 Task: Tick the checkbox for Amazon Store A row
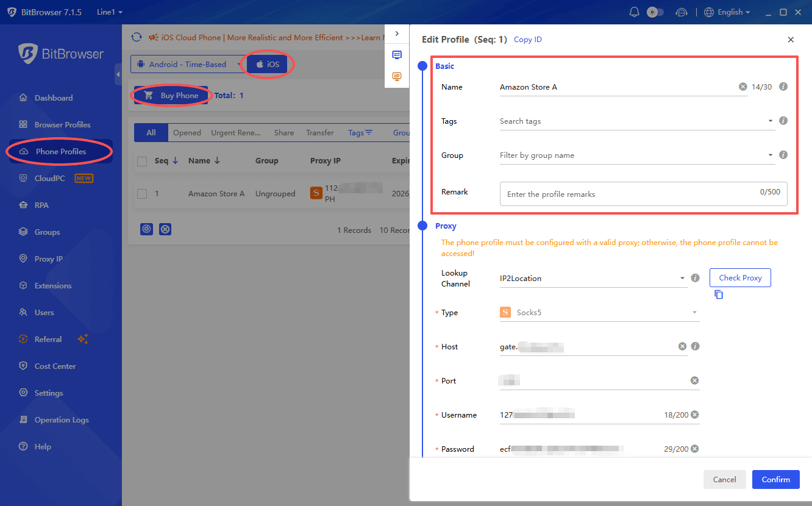[x=142, y=194]
